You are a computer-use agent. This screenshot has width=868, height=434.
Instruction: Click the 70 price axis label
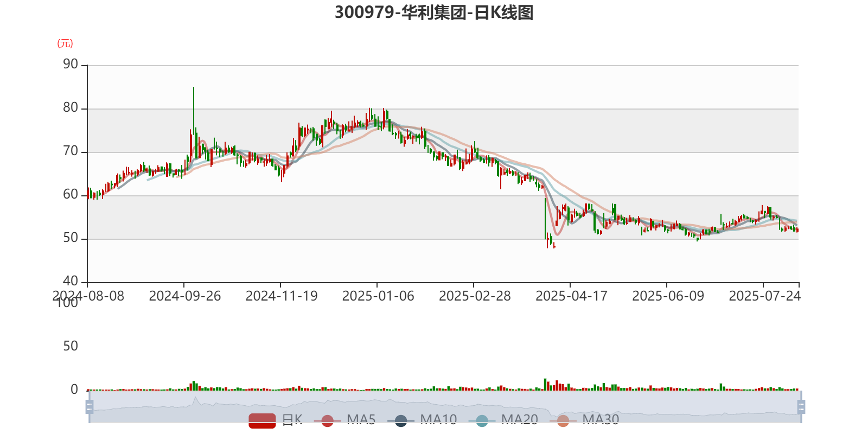pyautogui.click(x=71, y=151)
